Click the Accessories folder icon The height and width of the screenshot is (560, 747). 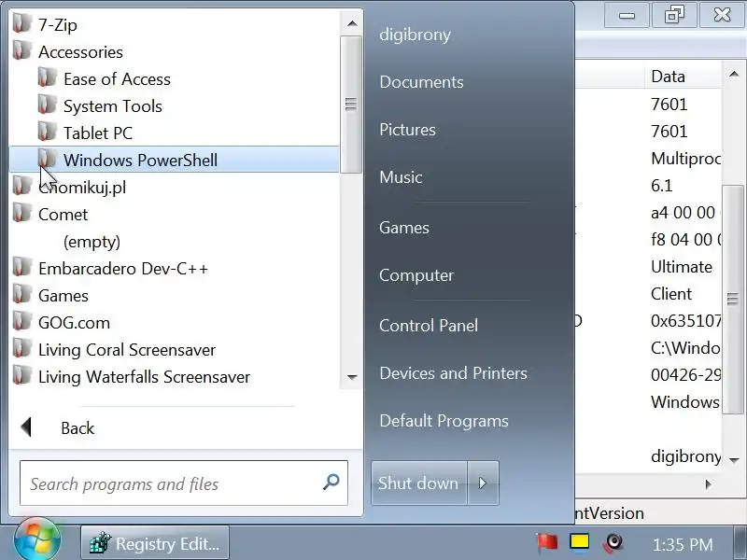tap(21, 50)
